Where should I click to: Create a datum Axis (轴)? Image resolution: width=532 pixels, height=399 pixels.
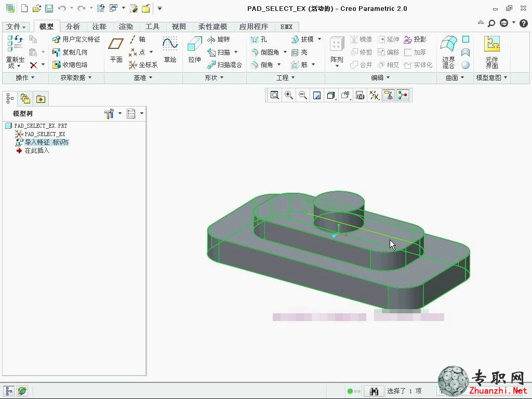coord(137,39)
